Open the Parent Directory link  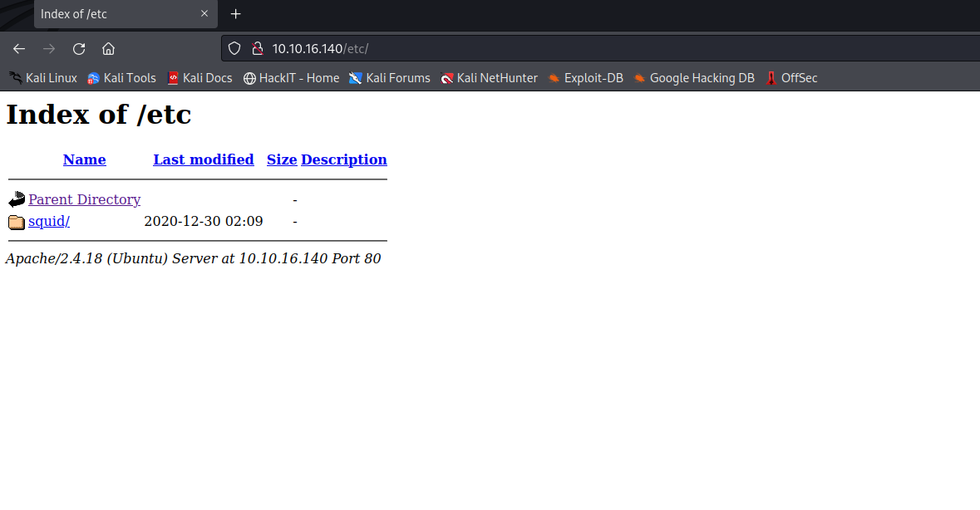click(x=85, y=199)
